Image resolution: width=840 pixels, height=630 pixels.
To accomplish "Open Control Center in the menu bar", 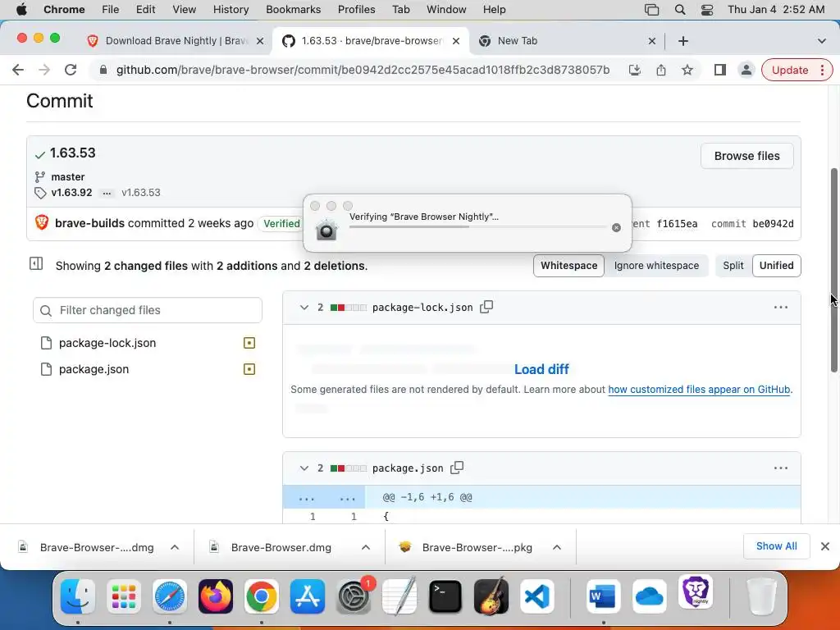I will point(707,10).
